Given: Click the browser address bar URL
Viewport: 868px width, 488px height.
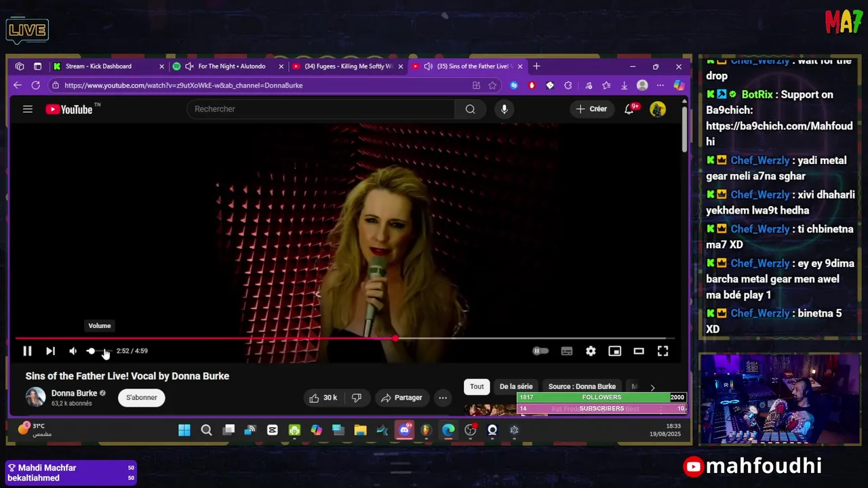Looking at the screenshot, I should [184, 85].
